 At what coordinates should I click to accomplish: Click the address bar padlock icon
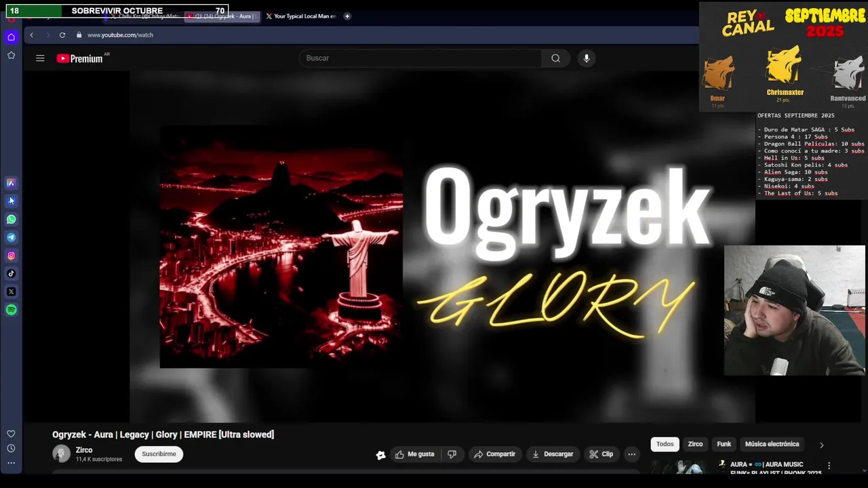(79, 35)
